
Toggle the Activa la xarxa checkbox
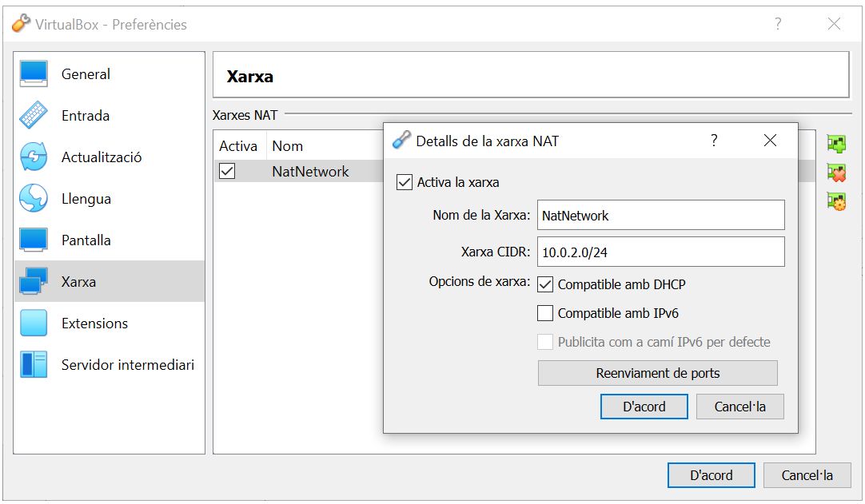point(405,182)
